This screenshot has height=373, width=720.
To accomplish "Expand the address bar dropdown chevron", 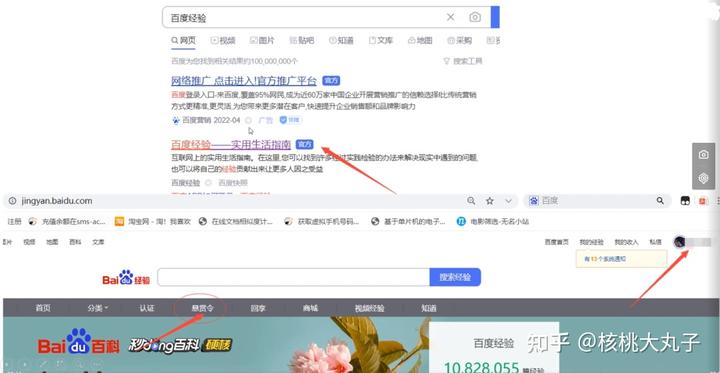I will pos(508,201).
